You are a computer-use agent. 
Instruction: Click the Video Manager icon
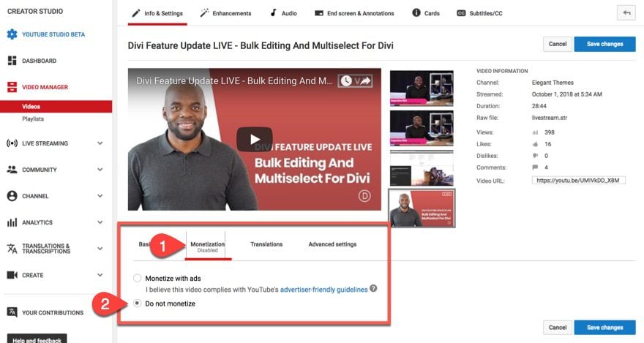click(12, 87)
